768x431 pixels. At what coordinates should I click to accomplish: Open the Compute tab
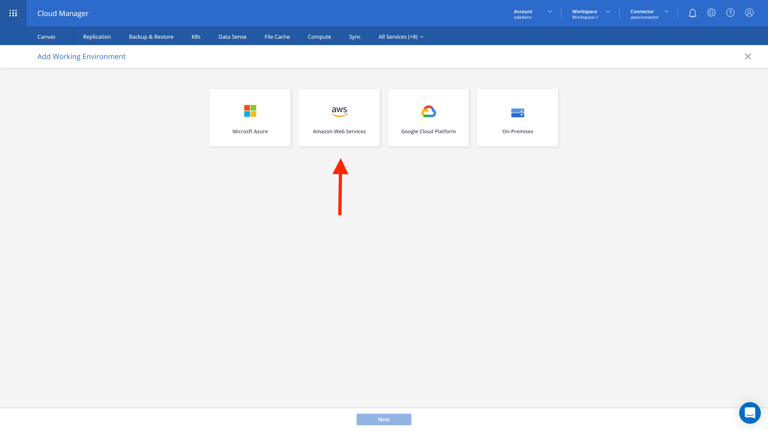click(319, 37)
